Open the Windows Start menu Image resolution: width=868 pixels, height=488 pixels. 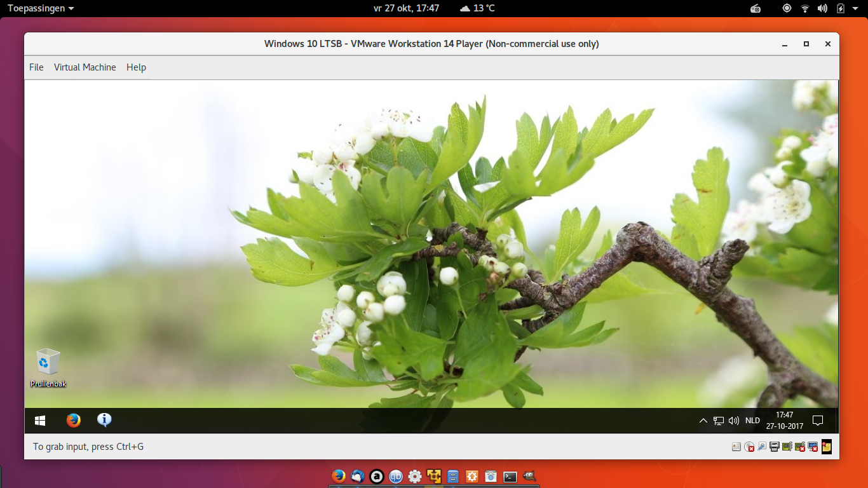point(40,420)
